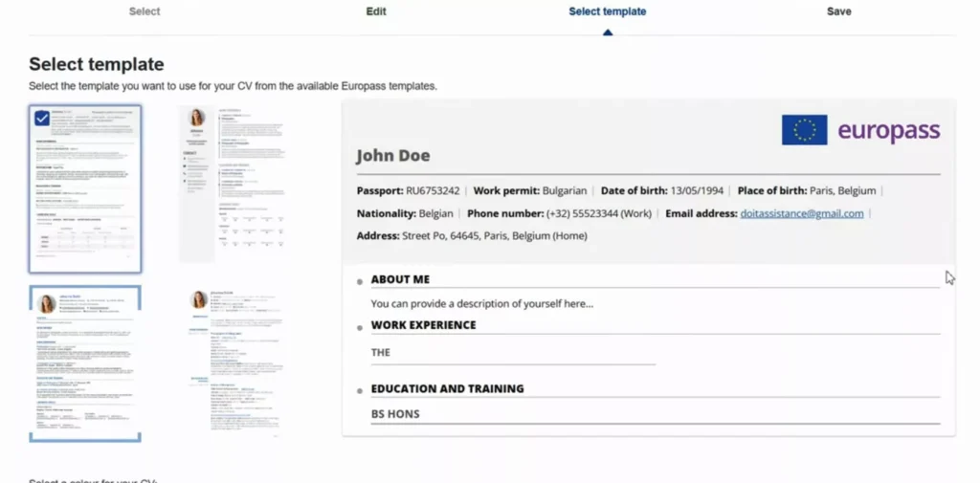Click the John Doe name heading

pyautogui.click(x=393, y=156)
